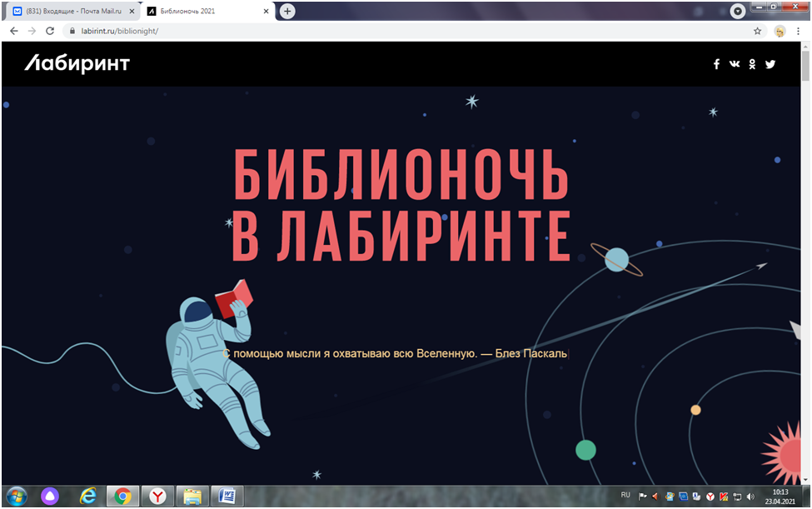Open network status tray icon

(737, 497)
